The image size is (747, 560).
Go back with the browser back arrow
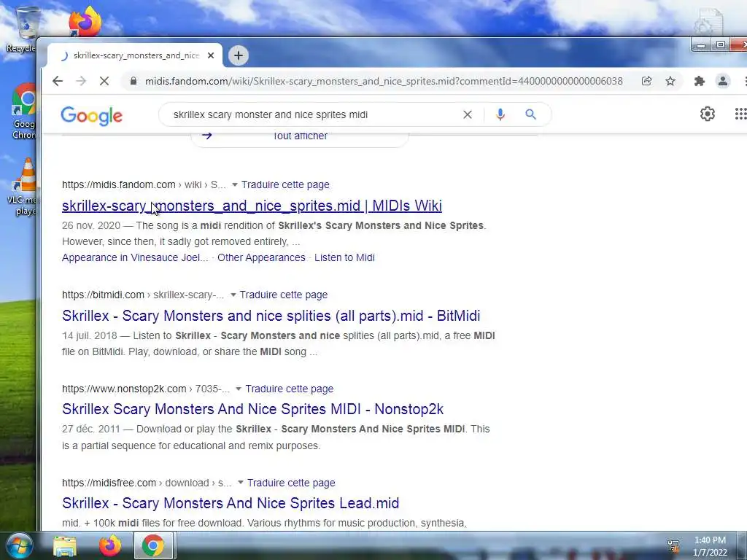click(58, 81)
